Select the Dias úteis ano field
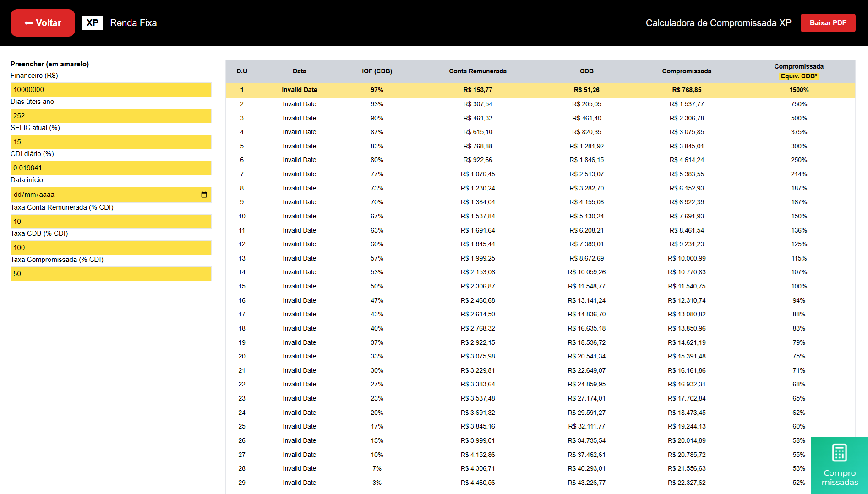This screenshot has width=868, height=494. (111, 116)
